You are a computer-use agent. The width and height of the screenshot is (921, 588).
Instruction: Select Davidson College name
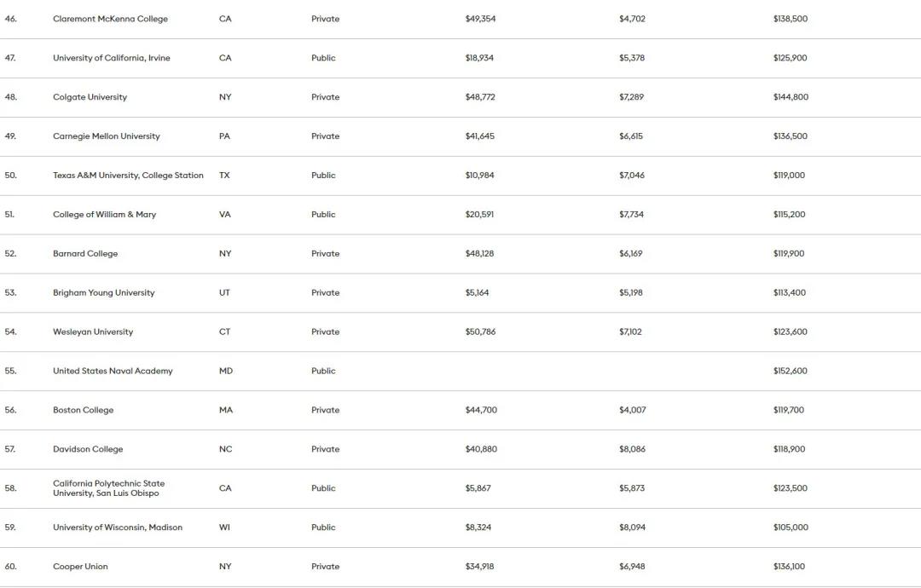88,449
